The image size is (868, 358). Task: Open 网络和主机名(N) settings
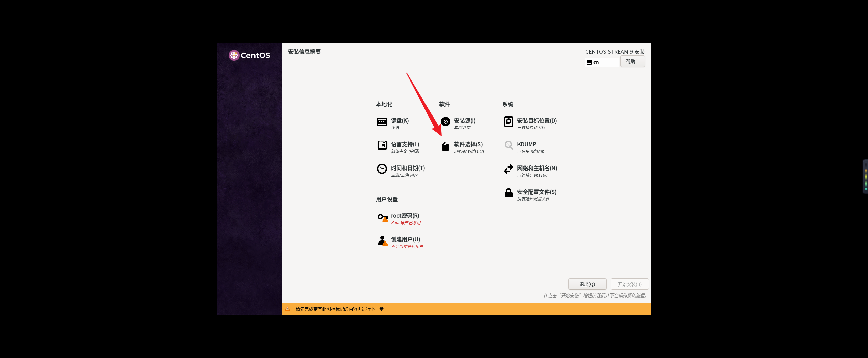click(x=537, y=168)
